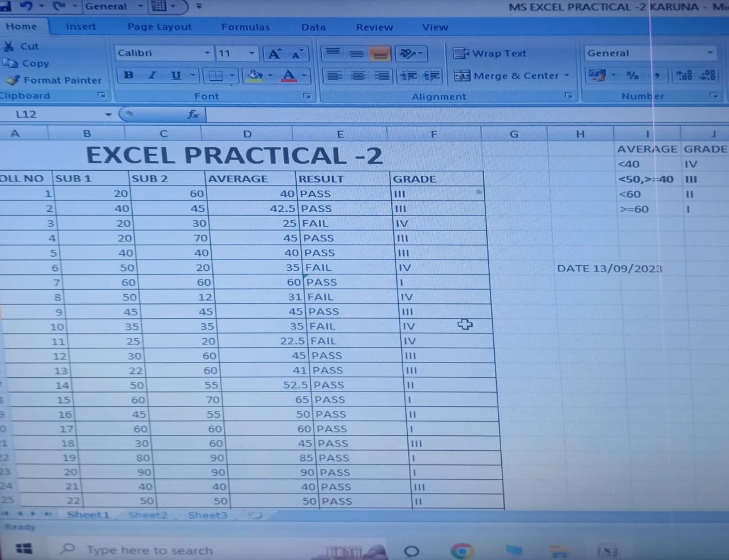Select the Format Painter brush
Image resolution: width=729 pixels, height=560 pixels.
[x=13, y=80]
